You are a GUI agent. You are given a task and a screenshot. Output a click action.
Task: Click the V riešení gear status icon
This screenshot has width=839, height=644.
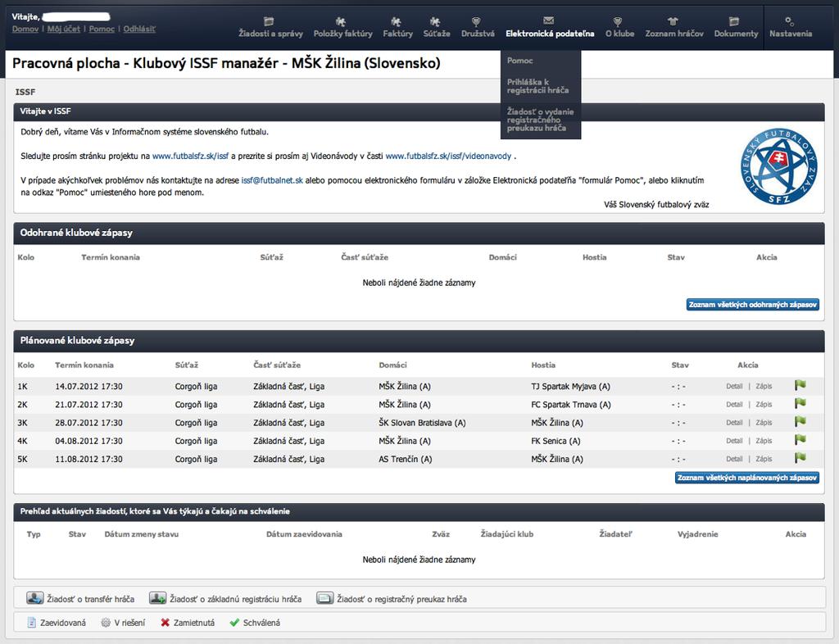(106, 623)
